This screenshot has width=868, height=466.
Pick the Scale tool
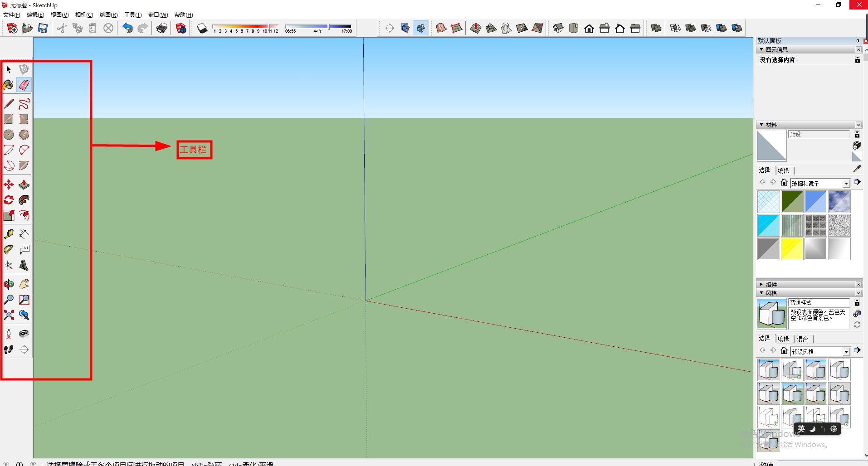pyautogui.click(x=9, y=215)
